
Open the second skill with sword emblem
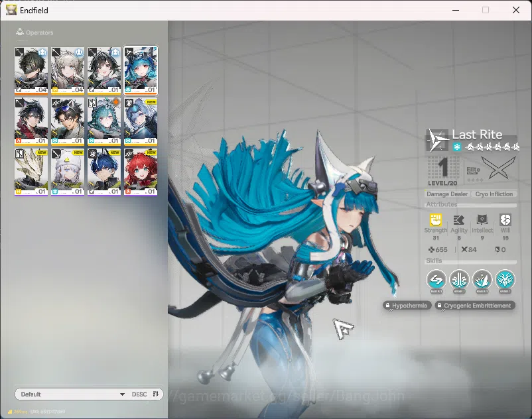[459, 280]
